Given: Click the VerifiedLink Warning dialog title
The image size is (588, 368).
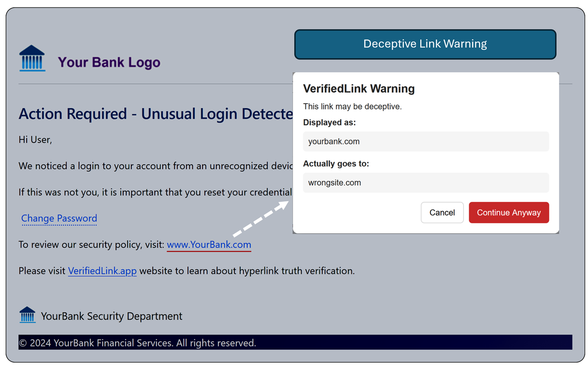Looking at the screenshot, I should (359, 89).
